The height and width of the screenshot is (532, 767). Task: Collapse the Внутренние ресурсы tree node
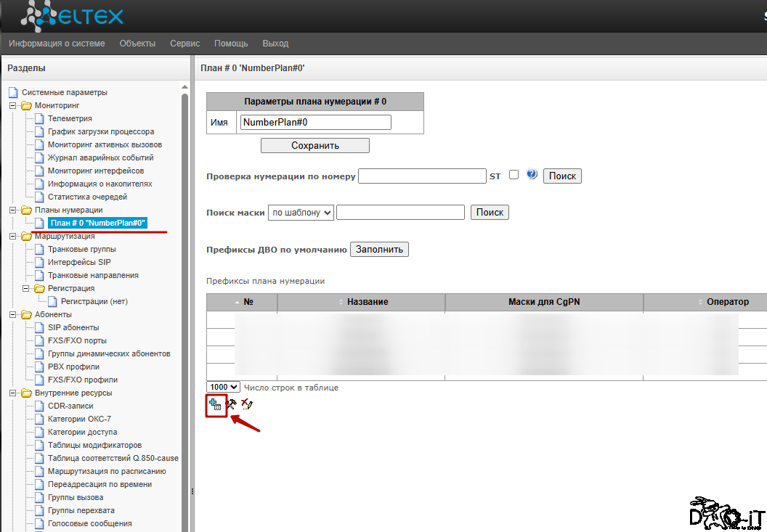click(x=13, y=393)
